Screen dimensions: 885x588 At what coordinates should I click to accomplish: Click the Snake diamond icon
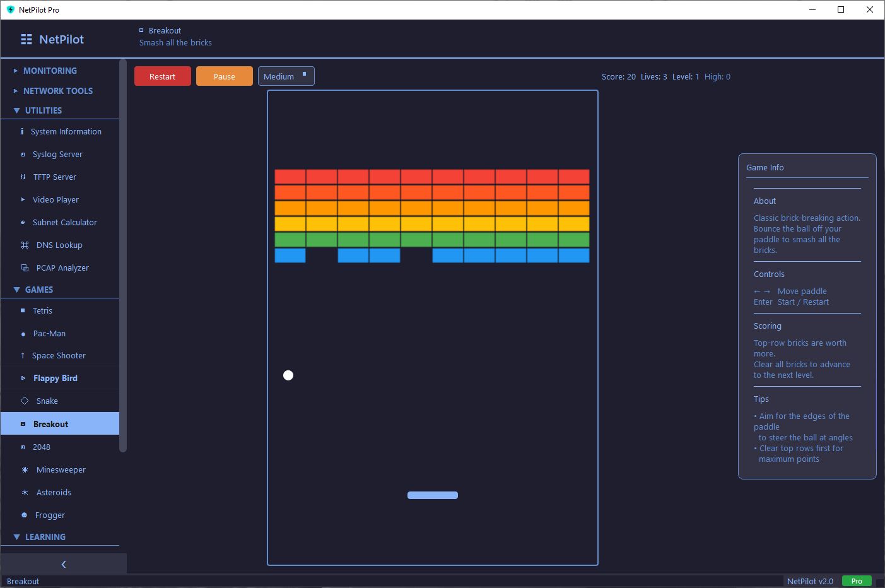click(x=25, y=401)
